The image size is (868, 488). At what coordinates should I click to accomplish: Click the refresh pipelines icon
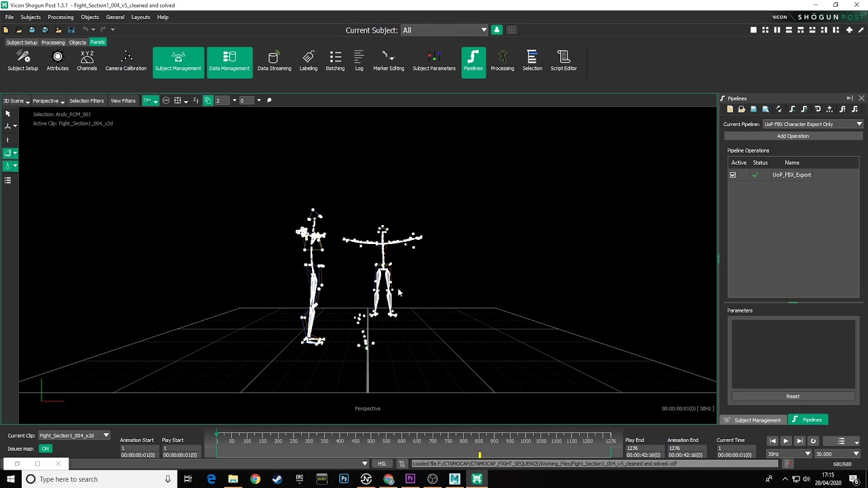coord(779,109)
